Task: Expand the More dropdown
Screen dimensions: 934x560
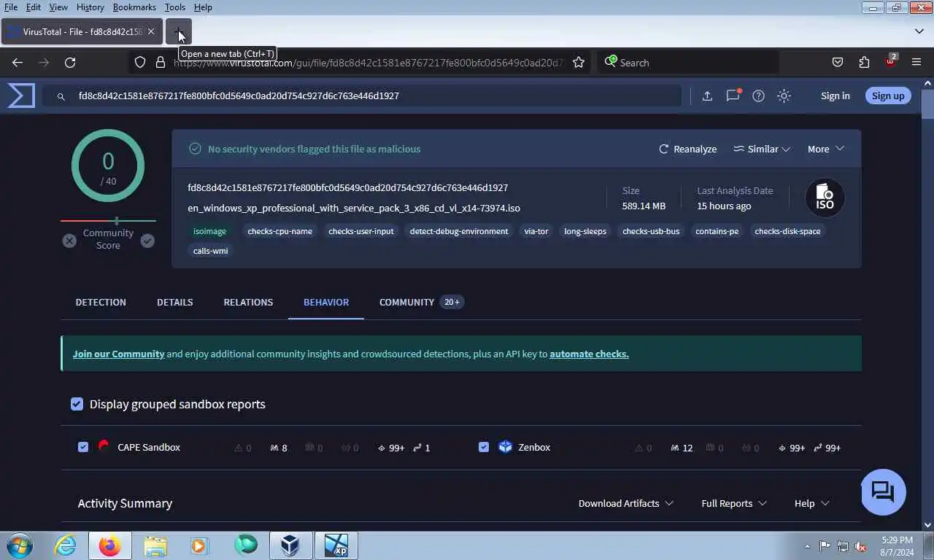Action: [825, 149]
